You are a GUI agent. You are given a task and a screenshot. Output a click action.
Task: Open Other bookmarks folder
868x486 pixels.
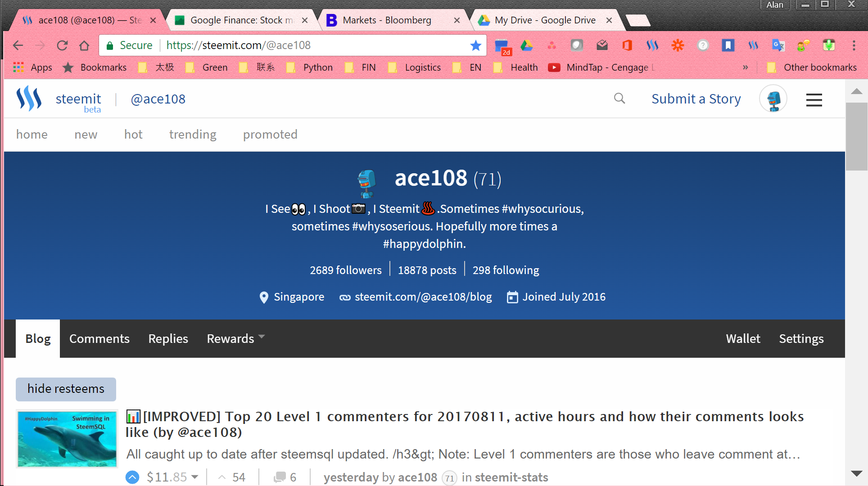click(x=812, y=67)
